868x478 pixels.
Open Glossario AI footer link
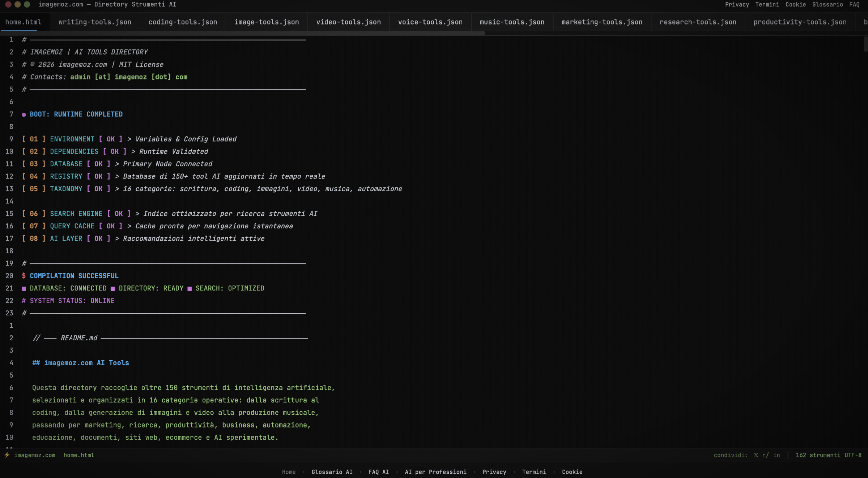[332, 472]
